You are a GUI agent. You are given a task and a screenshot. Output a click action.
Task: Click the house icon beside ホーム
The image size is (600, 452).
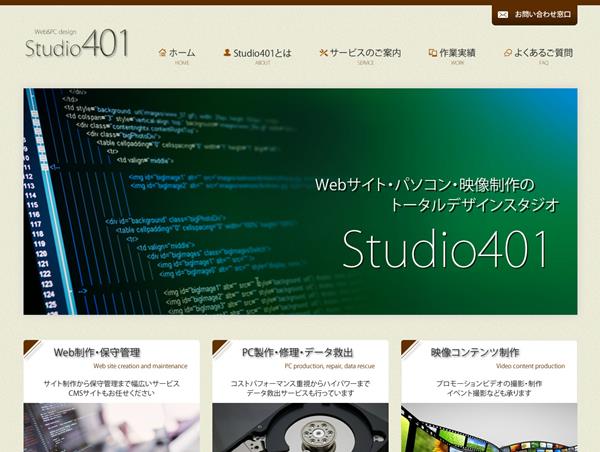162,52
